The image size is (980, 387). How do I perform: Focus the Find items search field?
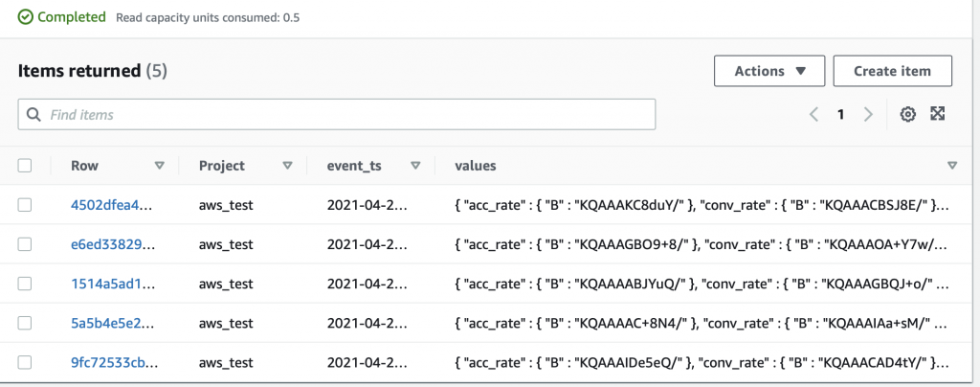point(336,114)
